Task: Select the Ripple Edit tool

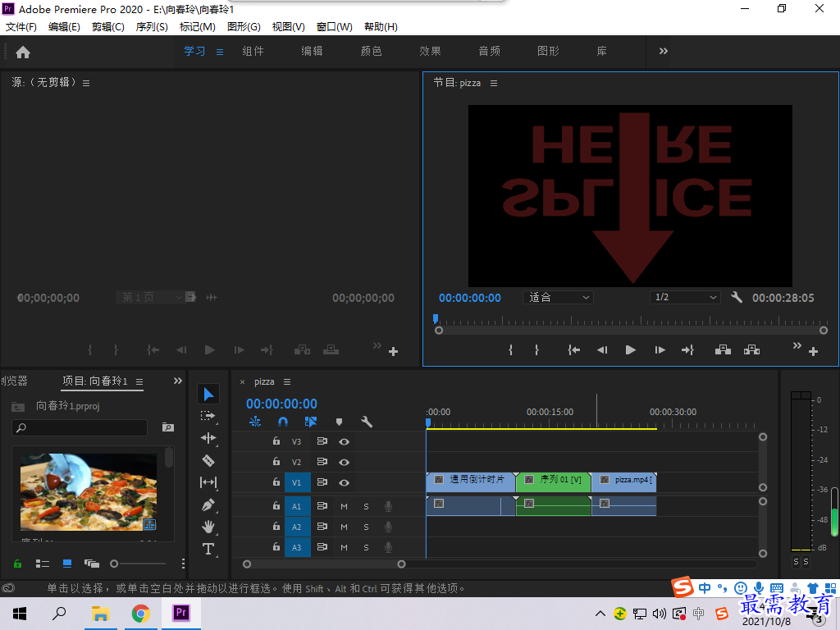Action: tap(208, 438)
